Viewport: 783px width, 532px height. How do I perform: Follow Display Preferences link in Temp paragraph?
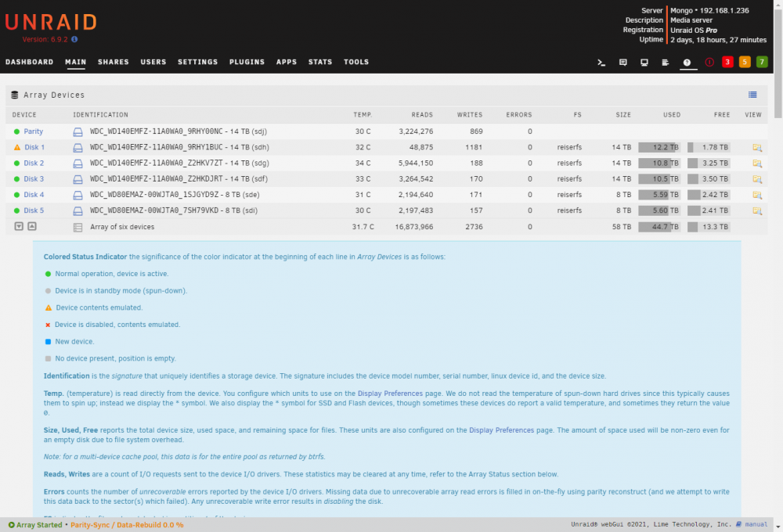(390, 394)
